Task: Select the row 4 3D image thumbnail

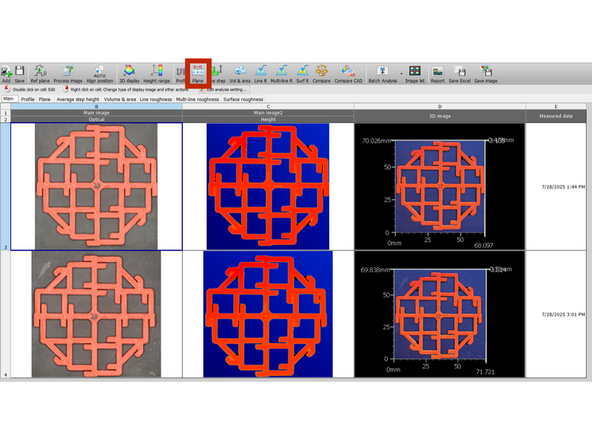Action: tap(439, 314)
